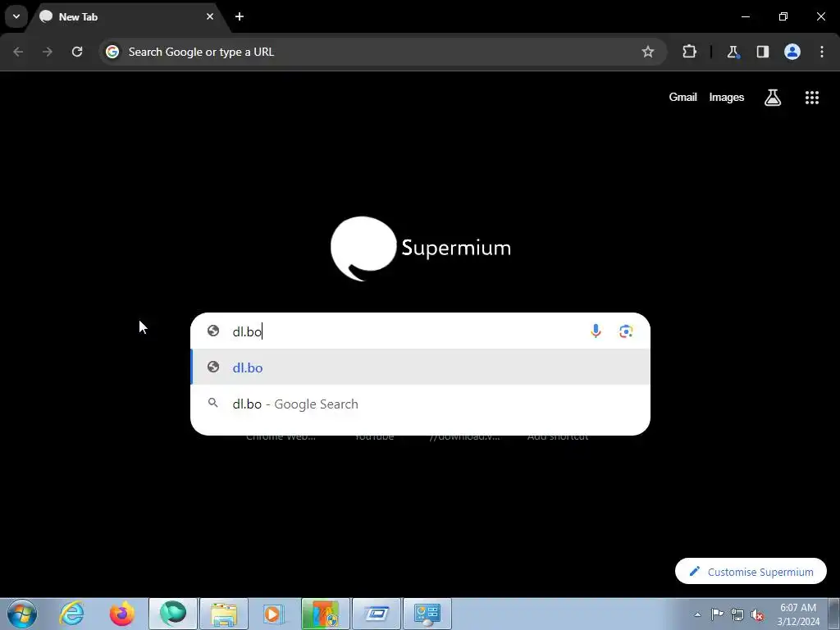Viewport: 840px width, 630px height.
Task: Click Customise Supermium button
Action: pos(751,572)
